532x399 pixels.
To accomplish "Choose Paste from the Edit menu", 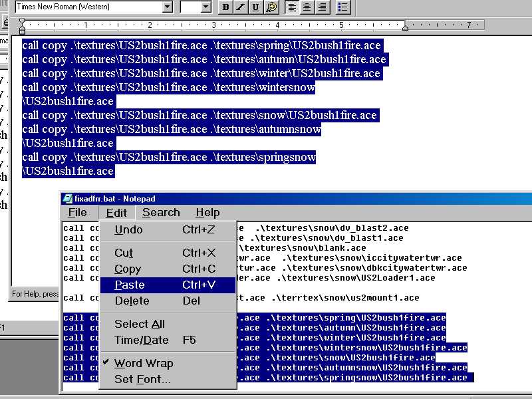I will 168,285.
